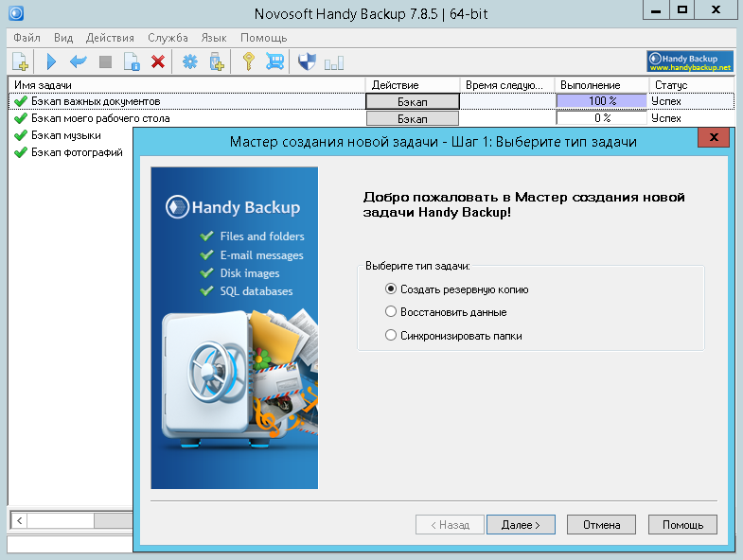The height and width of the screenshot is (560, 743).
Task: Click the 100 % progress bar
Action: (x=601, y=101)
